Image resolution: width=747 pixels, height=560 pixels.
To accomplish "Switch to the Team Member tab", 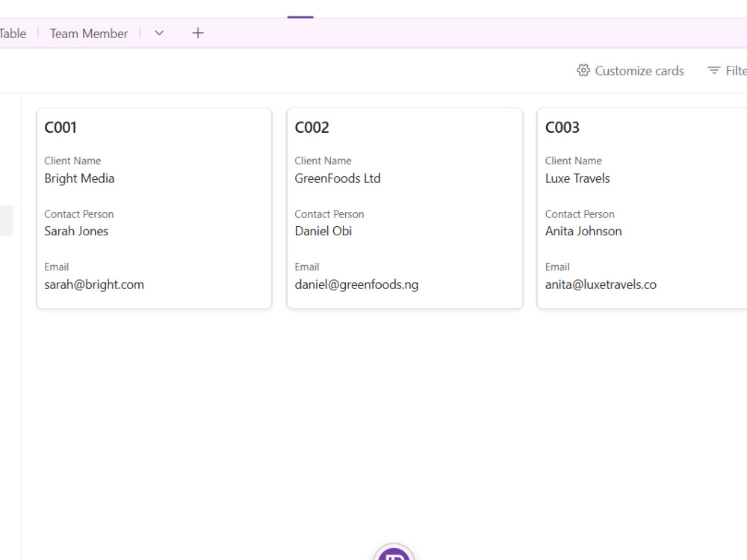I will (x=89, y=34).
